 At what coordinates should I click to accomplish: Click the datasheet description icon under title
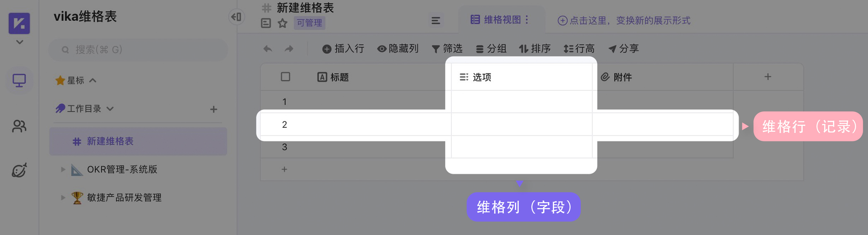[x=266, y=23]
